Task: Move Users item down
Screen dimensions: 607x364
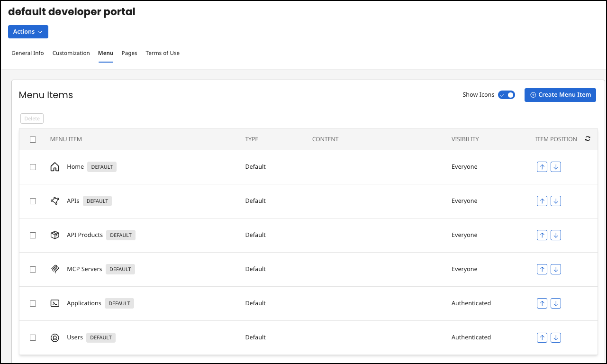Action: pos(556,337)
